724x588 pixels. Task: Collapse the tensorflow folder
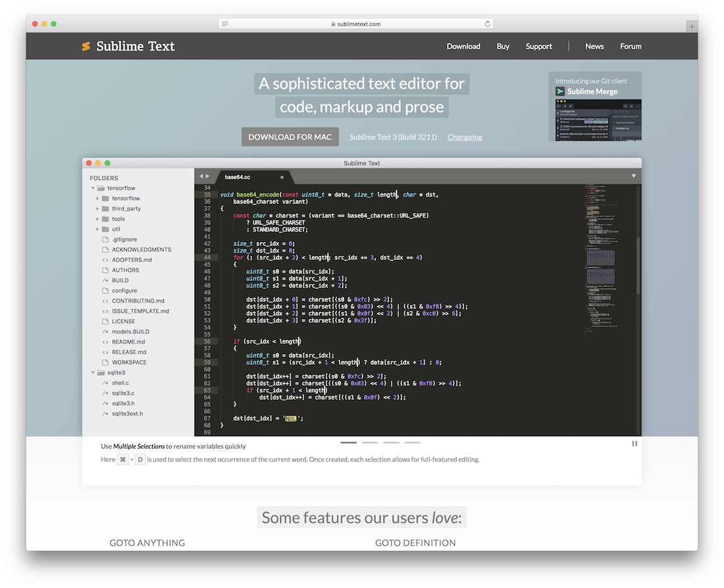coord(93,187)
